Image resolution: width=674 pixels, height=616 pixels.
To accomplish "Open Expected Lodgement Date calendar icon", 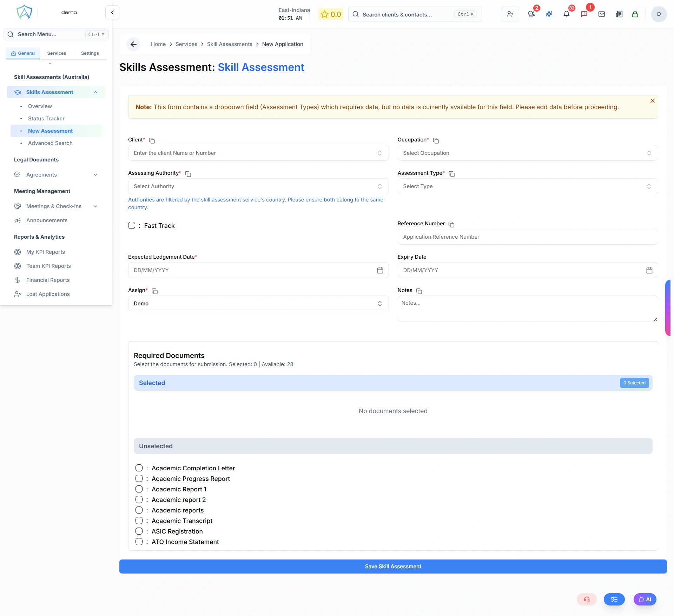I will point(380,270).
